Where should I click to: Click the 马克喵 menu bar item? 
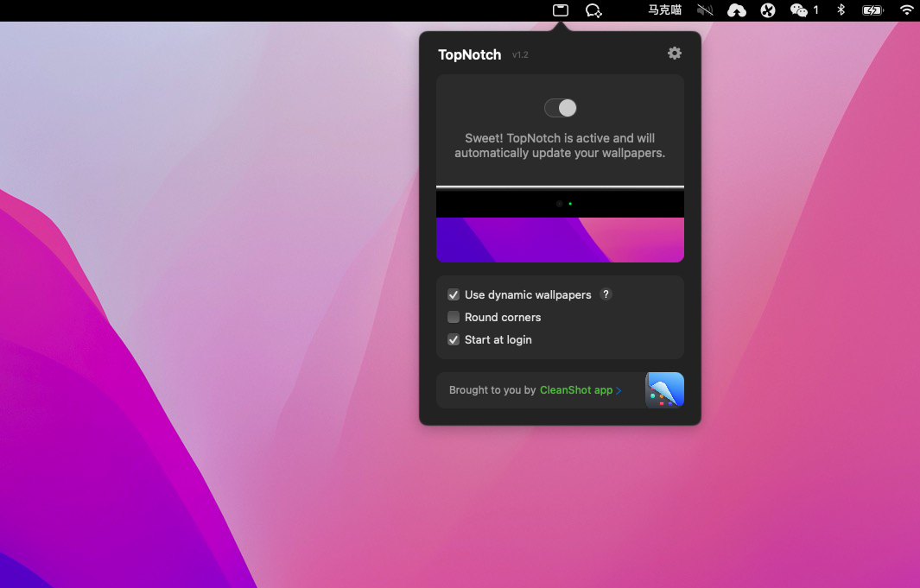pyautogui.click(x=664, y=10)
